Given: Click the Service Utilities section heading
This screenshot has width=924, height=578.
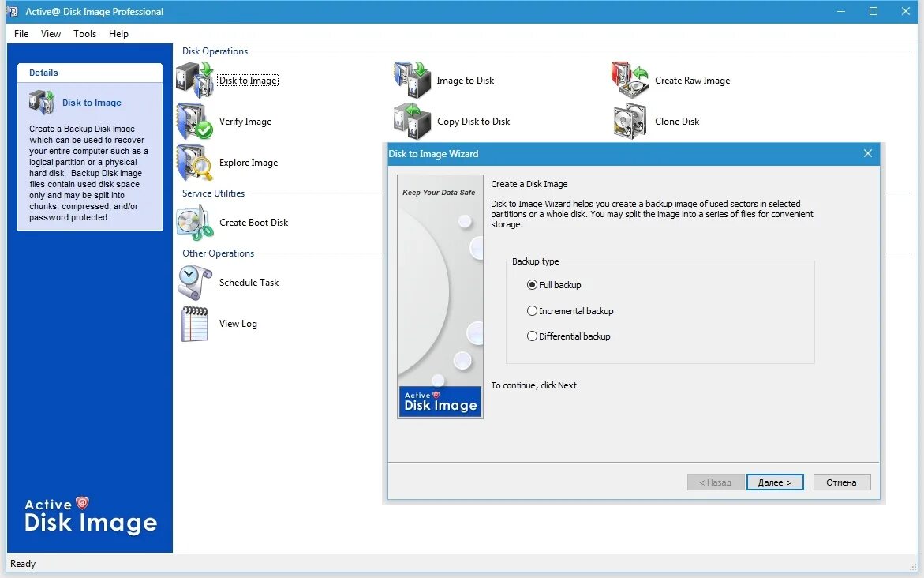Looking at the screenshot, I should [x=213, y=193].
